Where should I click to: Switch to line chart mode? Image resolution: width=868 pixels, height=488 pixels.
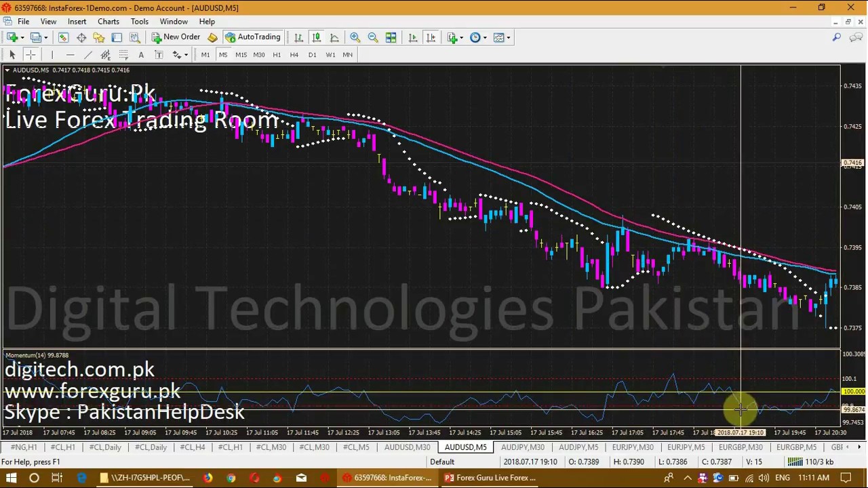[x=334, y=37]
